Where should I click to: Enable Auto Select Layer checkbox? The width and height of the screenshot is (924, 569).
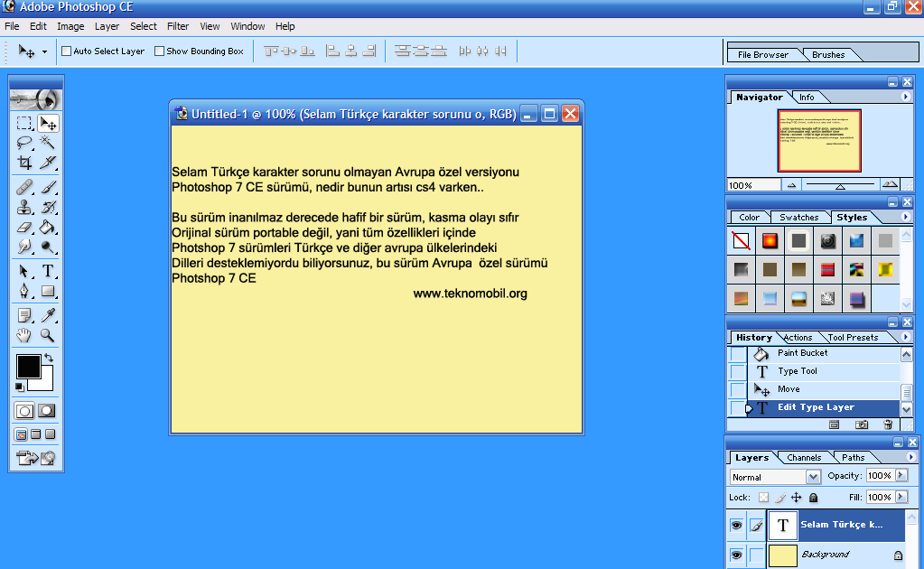point(67,51)
